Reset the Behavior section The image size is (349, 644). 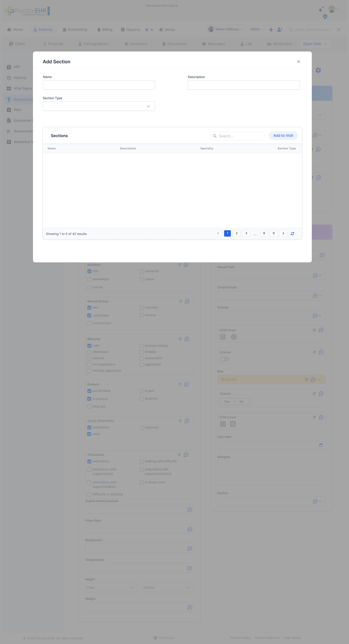pyautogui.click(x=180, y=339)
